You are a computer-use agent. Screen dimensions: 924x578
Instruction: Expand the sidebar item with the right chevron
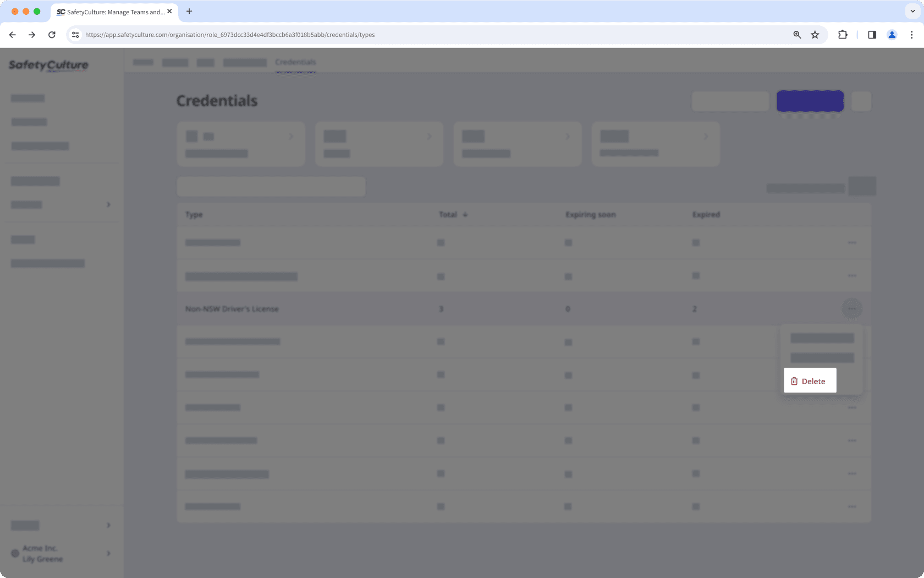tap(108, 204)
